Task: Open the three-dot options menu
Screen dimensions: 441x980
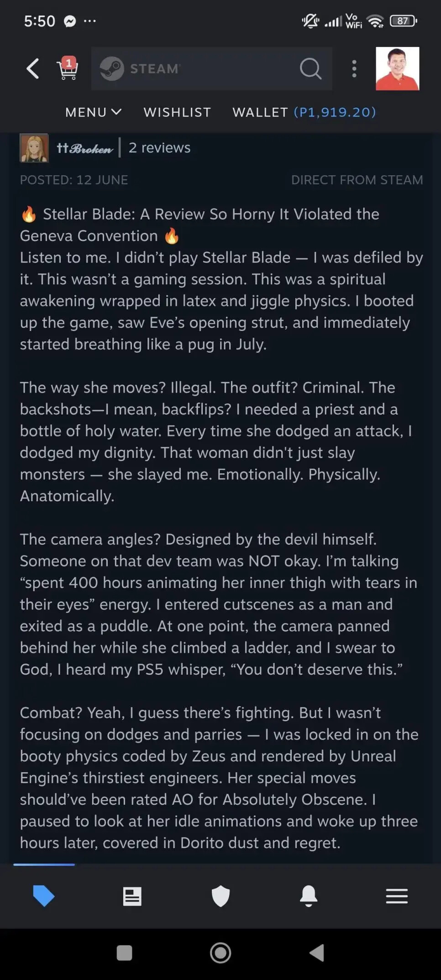Action: [354, 69]
